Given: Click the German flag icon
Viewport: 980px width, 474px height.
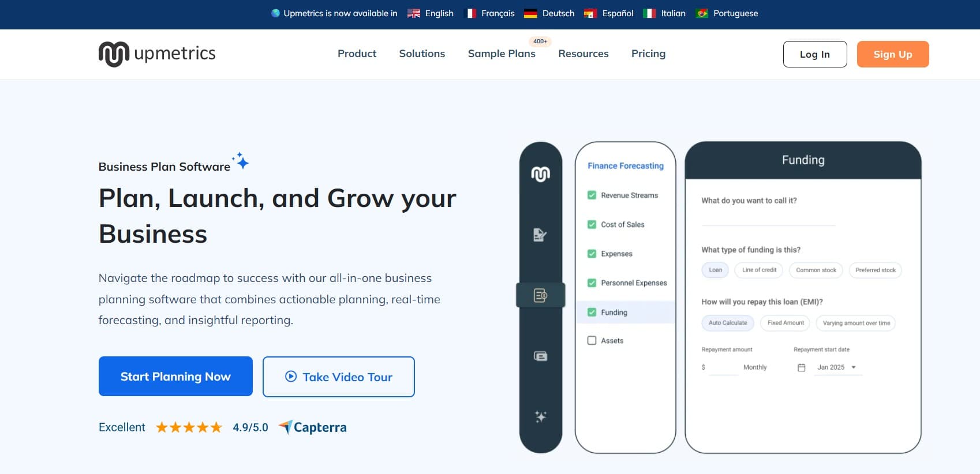Looking at the screenshot, I should pyautogui.click(x=530, y=13).
